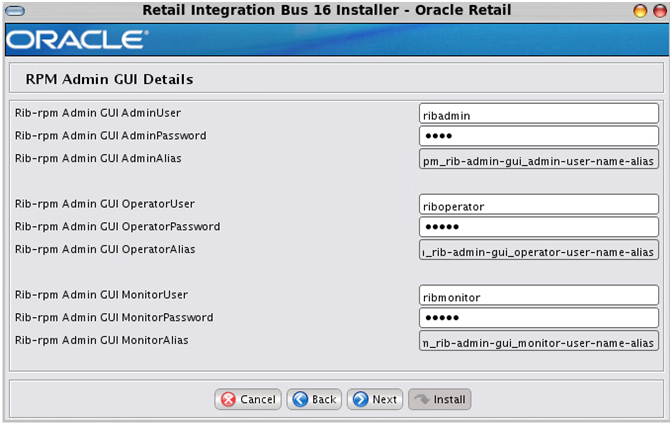The height and width of the screenshot is (425, 672).
Task: Focus the AdminUser field containing ribadmin
Action: [x=539, y=114]
